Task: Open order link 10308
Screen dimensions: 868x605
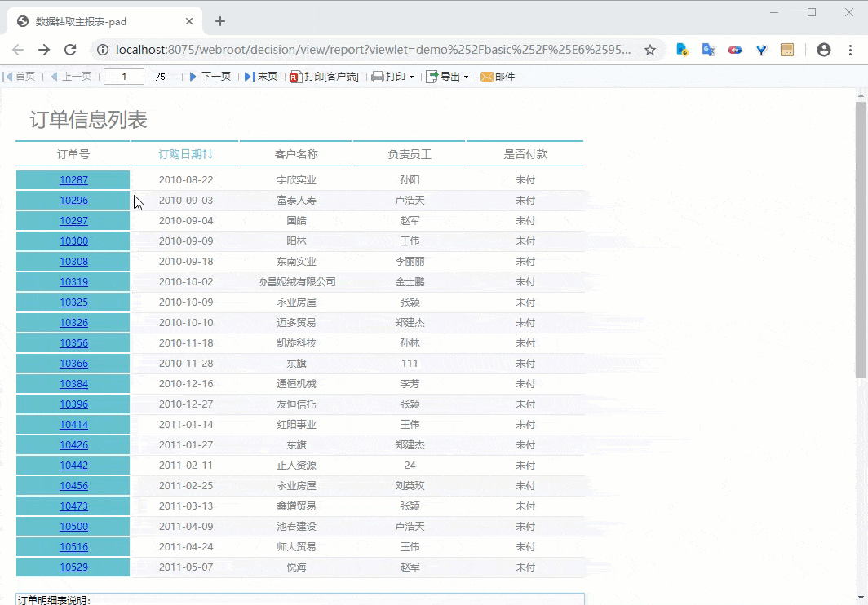Action: 73,261
